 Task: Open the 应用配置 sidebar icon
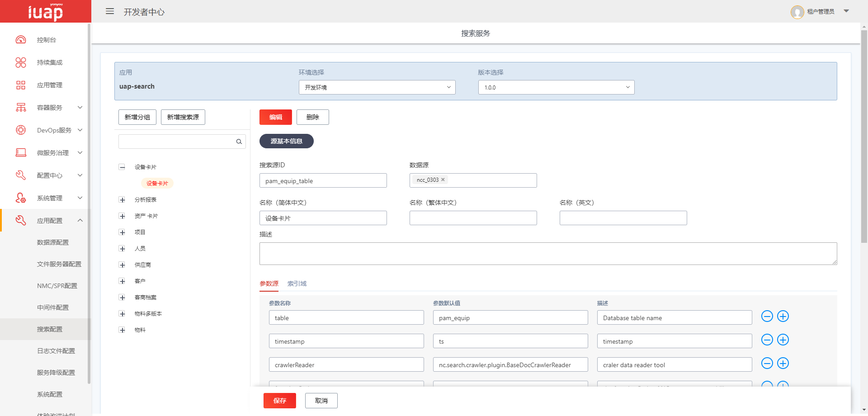point(21,221)
